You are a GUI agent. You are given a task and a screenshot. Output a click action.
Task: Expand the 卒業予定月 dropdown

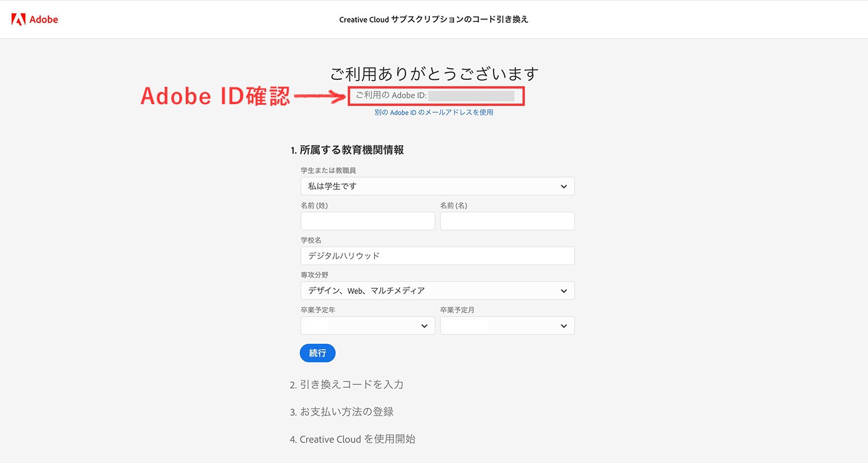tap(507, 326)
